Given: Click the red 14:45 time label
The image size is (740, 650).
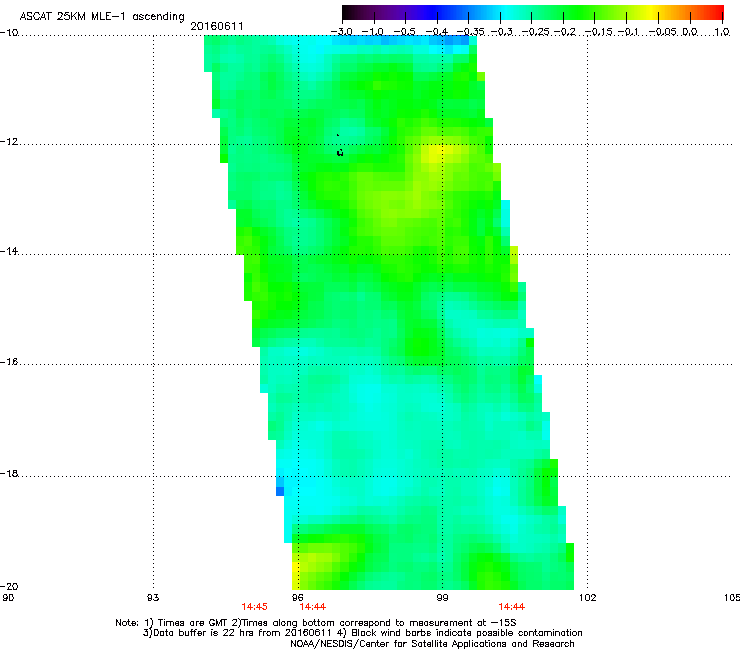Looking at the screenshot, I should (254, 607).
